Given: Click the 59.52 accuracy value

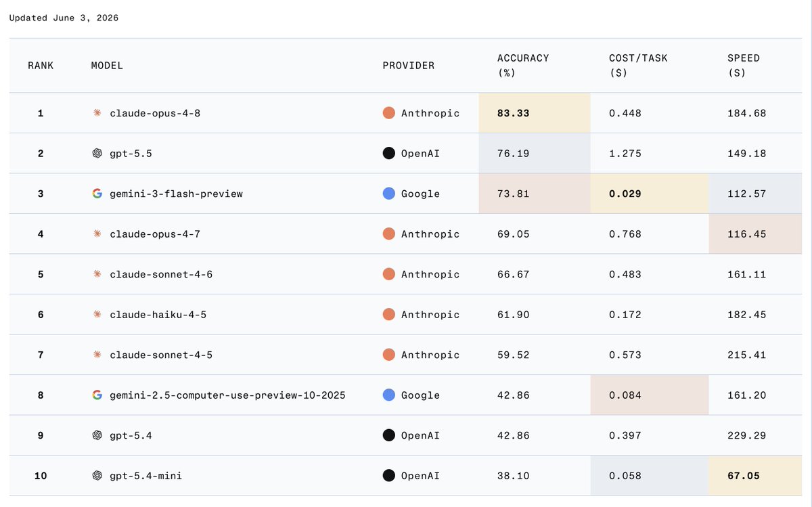Looking at the screenshot, I should tap(514, 355).
